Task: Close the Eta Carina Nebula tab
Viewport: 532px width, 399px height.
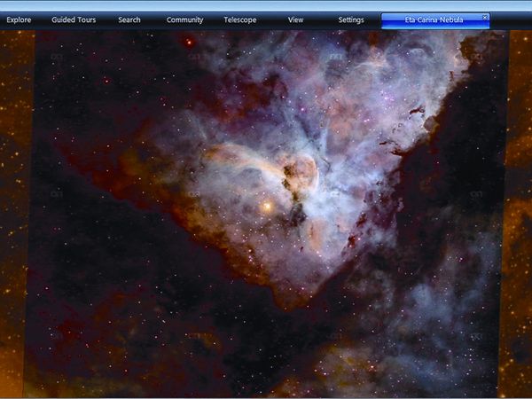Action: coord(485,18)
